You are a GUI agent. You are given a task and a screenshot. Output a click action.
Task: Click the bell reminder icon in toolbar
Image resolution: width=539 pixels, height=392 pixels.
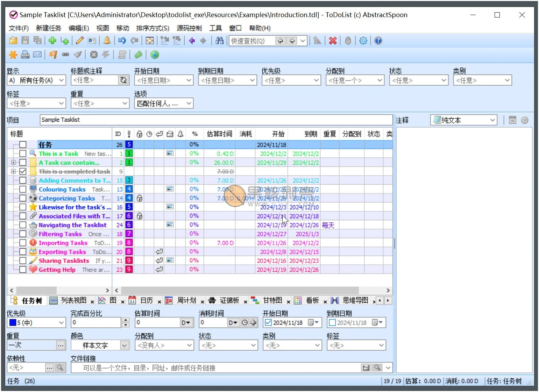tap(107, 41)
